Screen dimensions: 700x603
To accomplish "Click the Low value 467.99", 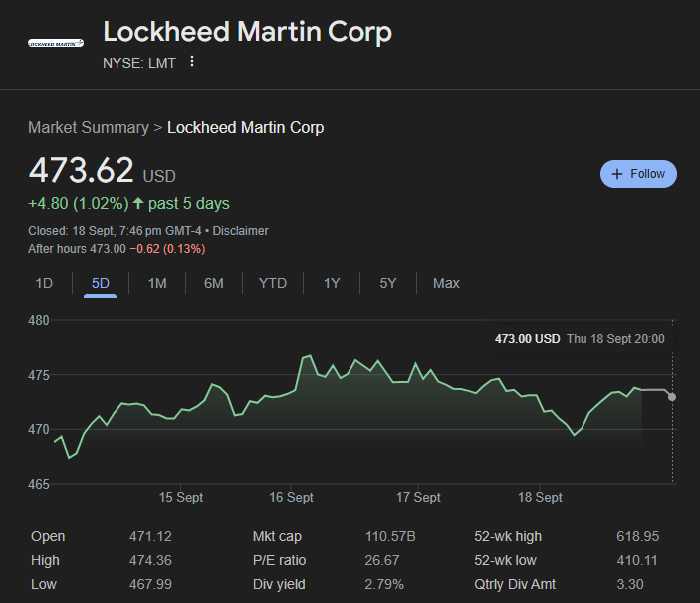I will pyautogui.click(x=150, y=584).
